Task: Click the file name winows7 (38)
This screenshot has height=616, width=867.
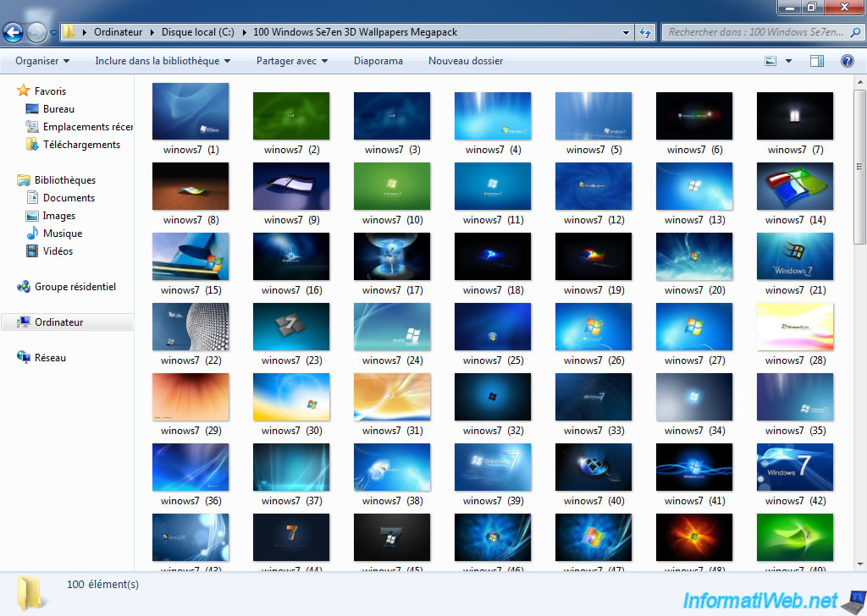Action: tap(393, 501)
